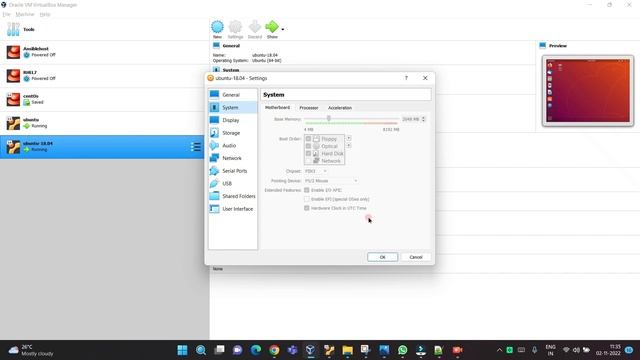The height and width of the screenshot is (360, 640).
Task: Switch to the Motherboard tab
Action: pos(277,107)
